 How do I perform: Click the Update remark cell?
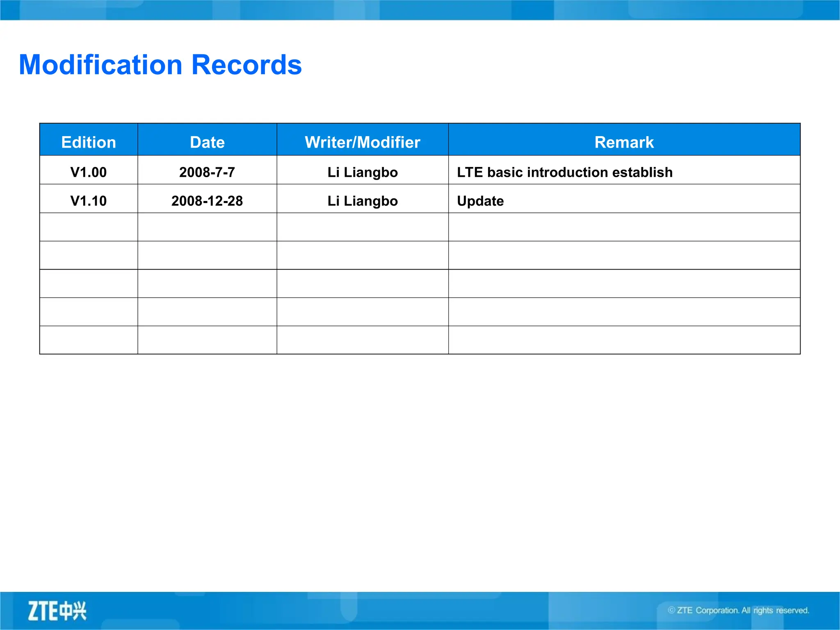pos(624,199)
